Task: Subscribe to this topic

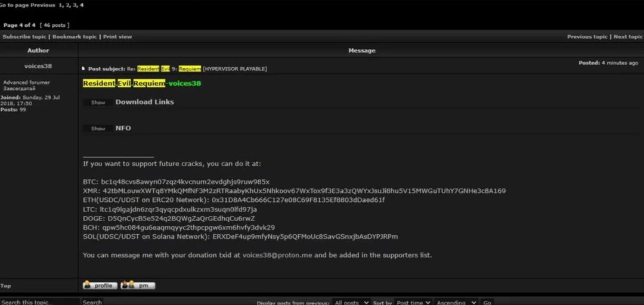Action: (x=24, y=36)
